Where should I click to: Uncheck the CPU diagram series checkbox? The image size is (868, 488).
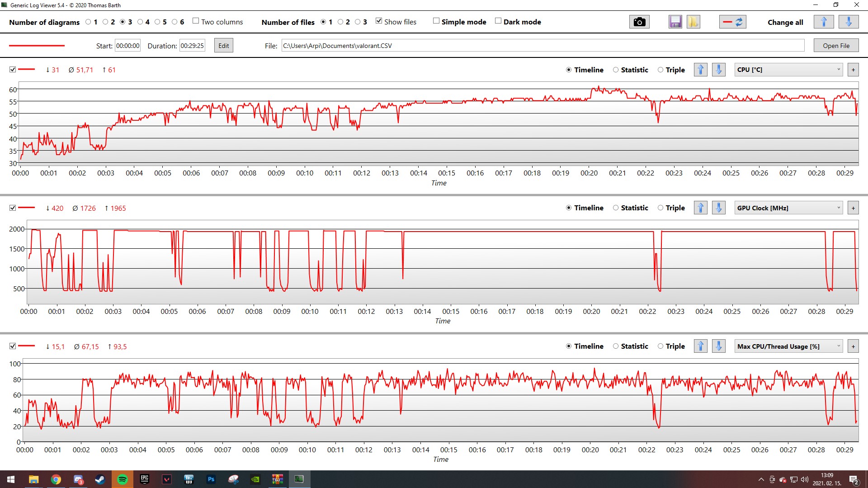coord(13,70)
